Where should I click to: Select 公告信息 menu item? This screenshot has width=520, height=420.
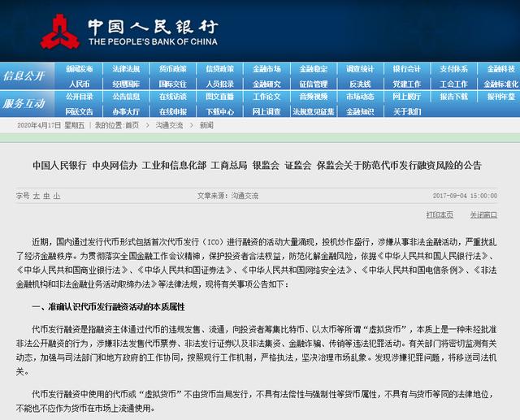126,97
